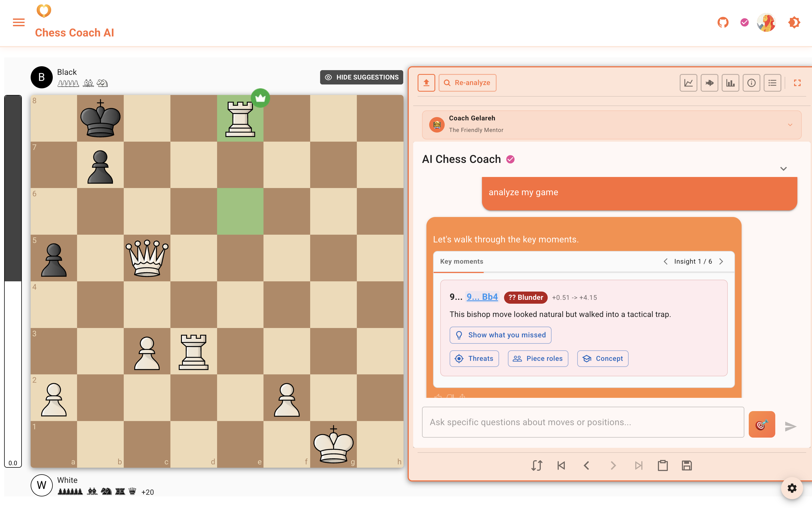Jump to the first move
Image resolution: width=812 pixels, height=508 pixels.
click(561, 465)
